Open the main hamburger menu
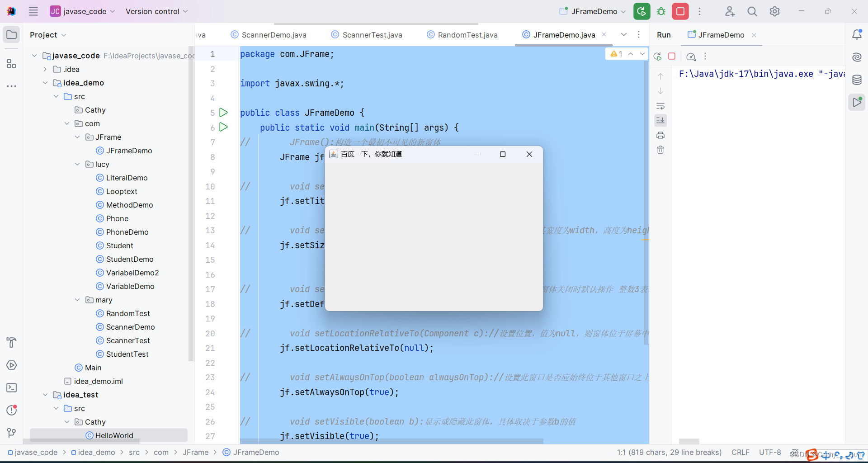This screenshot has width=868, height=463. pos(33,11)
